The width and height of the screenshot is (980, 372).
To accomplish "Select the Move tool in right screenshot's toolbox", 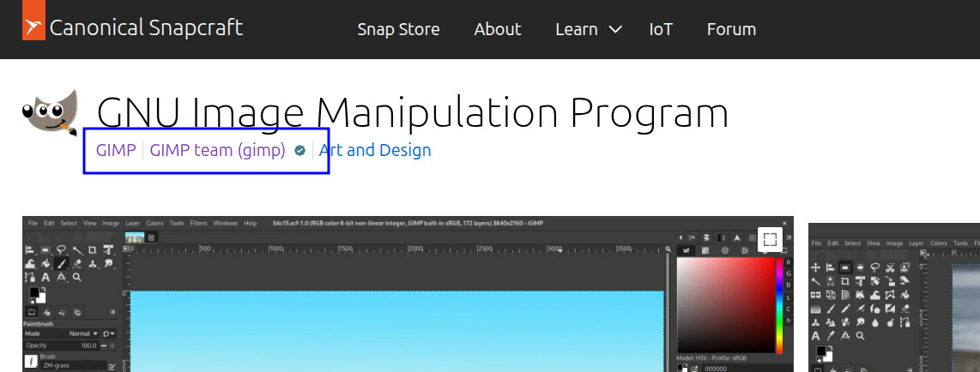I will pyautogui.click(x=815, y=267).
